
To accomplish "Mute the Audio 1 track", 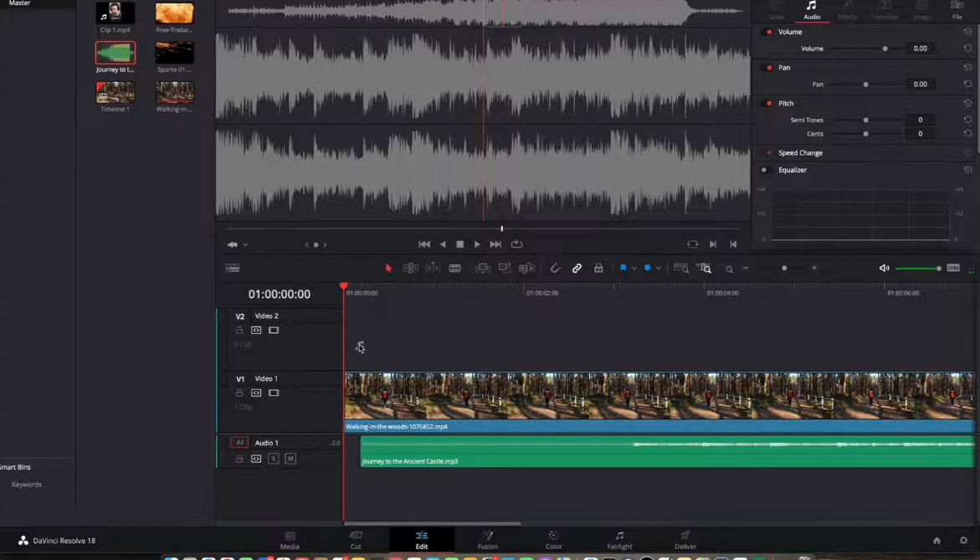I will tap(290, 459).
